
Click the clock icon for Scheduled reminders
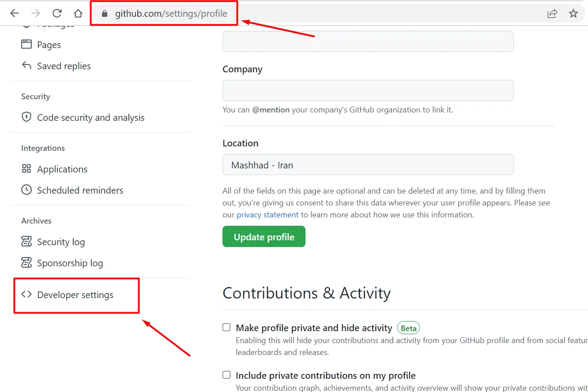tap(26, 190)
